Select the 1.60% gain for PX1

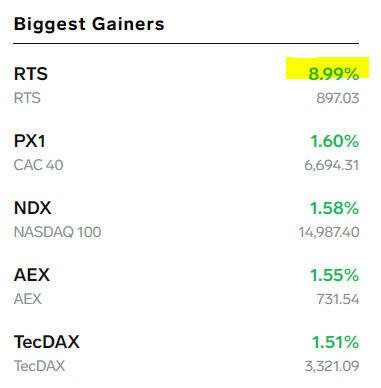click(335, 141)
